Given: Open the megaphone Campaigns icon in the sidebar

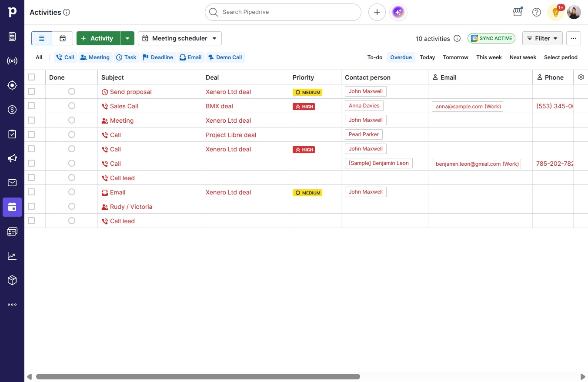Looking at the screenshot, I should click(12, 158).
